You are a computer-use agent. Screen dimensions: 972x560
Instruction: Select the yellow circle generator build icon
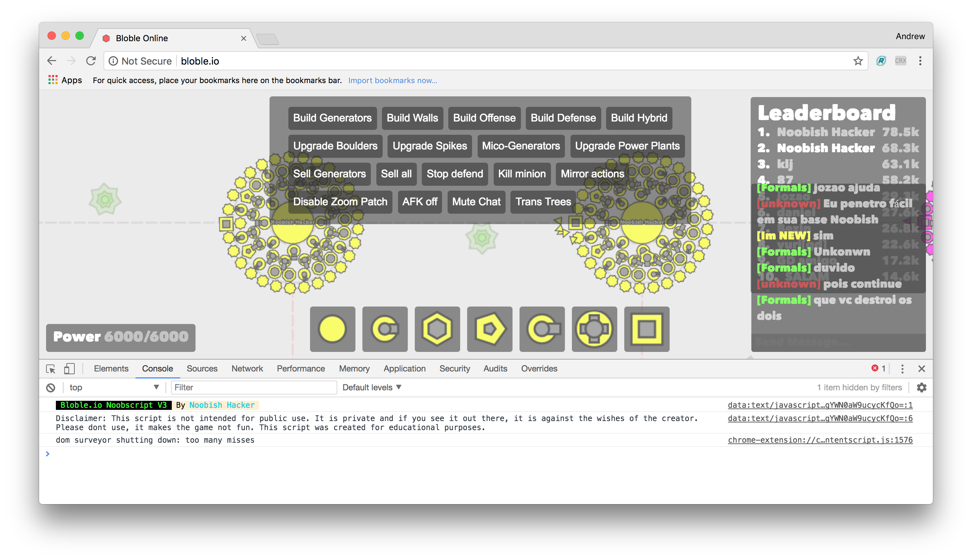[x=332, y=329]
